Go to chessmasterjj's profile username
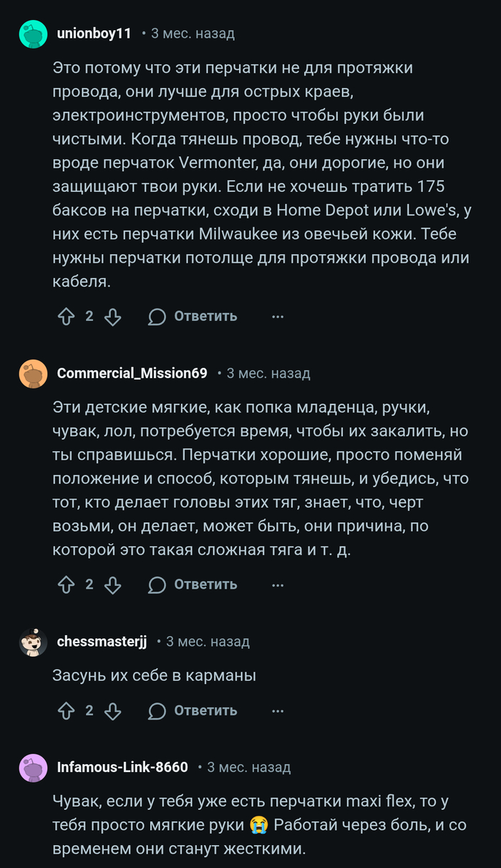The height and width of the screenshot is (868, 501). coord(102,642)
